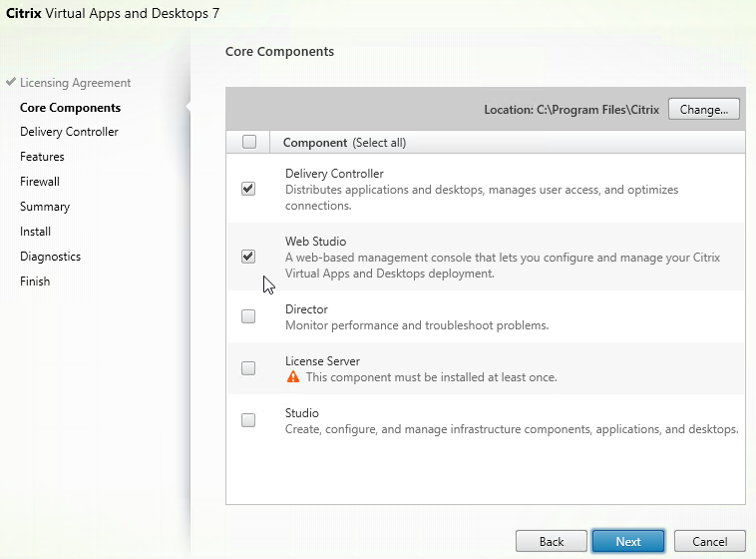The height and width of the screenshot is (559, 756).
Task: Click the Delivery Controller component title
Action: pos(334,174)
